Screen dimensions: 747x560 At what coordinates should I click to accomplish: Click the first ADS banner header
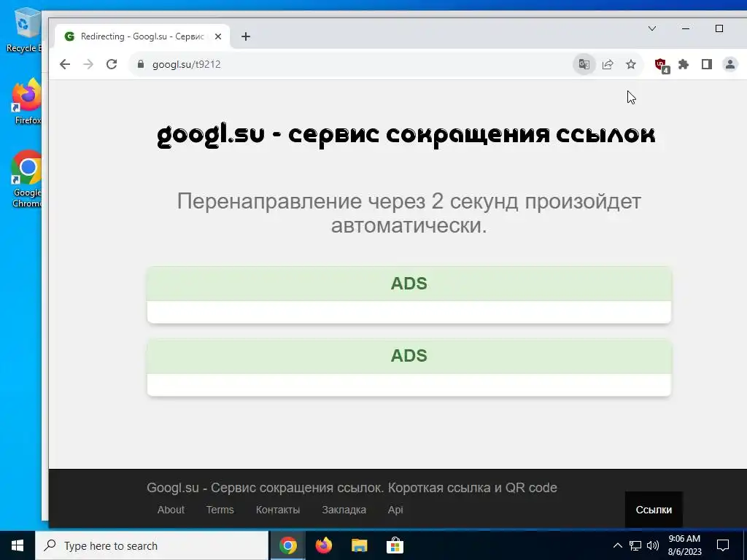pyautogui.click(x=409, y=284)
